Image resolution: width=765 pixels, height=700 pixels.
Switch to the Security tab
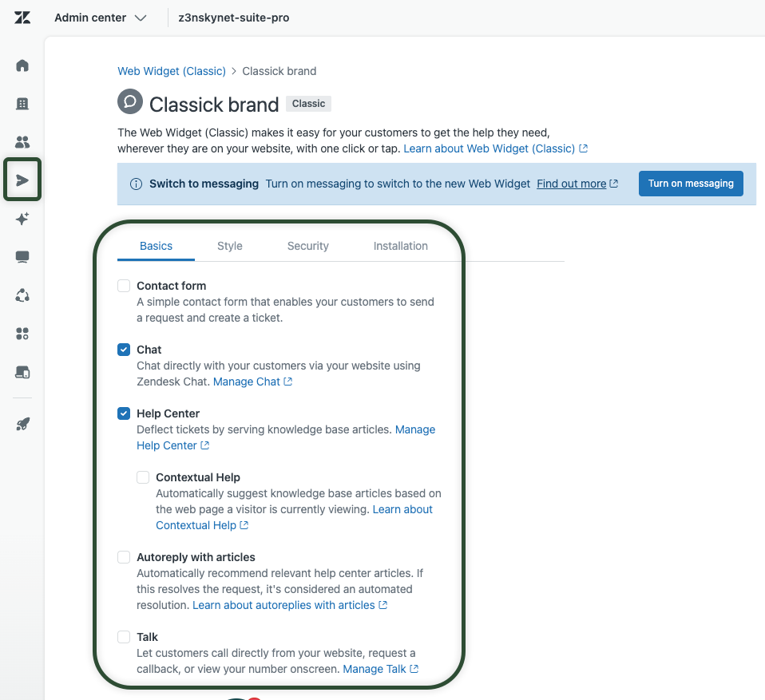308,246
